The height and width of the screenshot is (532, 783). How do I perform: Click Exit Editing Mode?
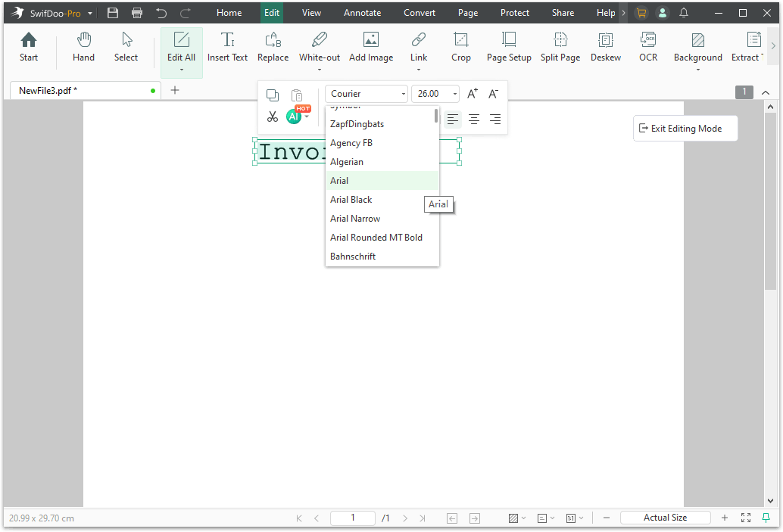(x=685, y=128)
